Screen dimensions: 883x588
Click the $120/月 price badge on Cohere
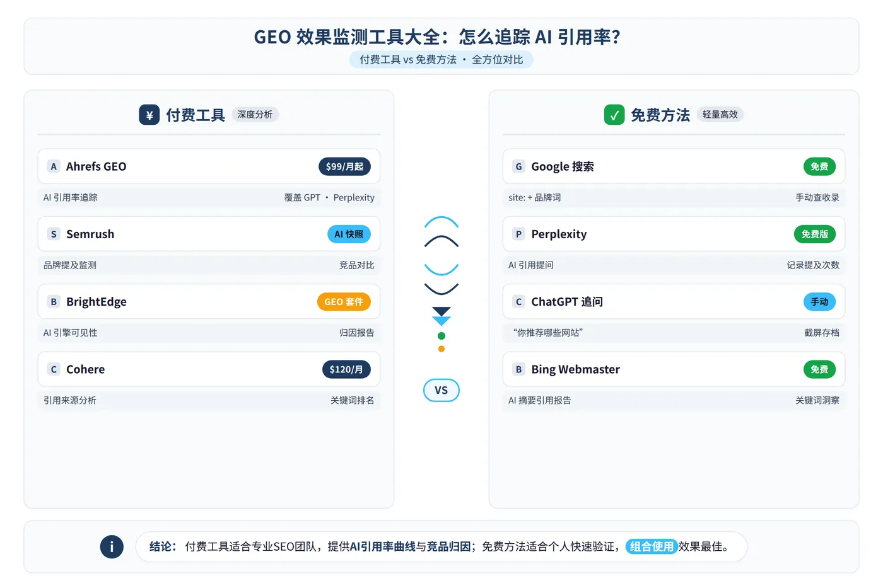click(x=346, y=369)
